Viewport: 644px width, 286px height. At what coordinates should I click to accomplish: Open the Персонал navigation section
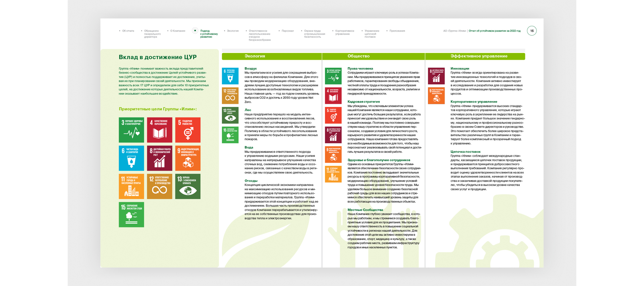click(x=288, y=31)
